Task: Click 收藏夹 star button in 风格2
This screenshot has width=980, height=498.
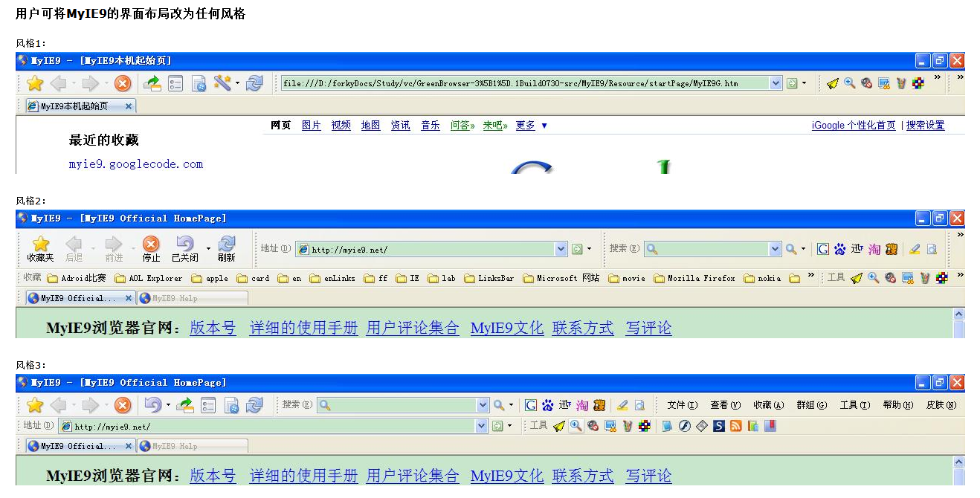Action: pyautogui.click(x=41, y=249)
